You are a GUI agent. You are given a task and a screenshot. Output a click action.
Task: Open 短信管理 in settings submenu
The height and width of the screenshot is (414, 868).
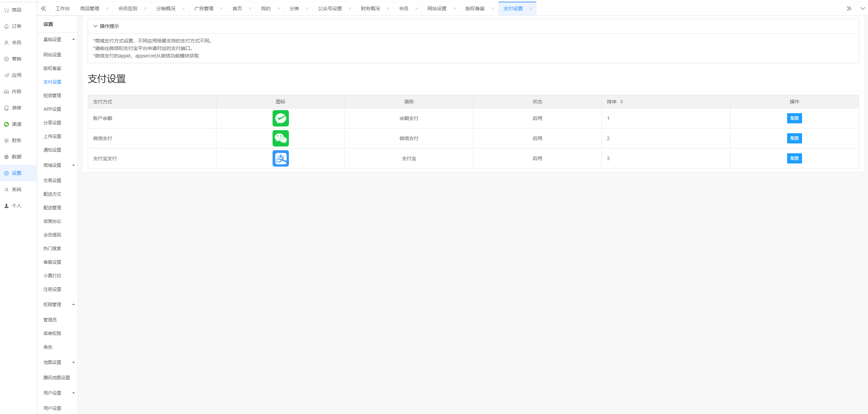tap(52, 96)
